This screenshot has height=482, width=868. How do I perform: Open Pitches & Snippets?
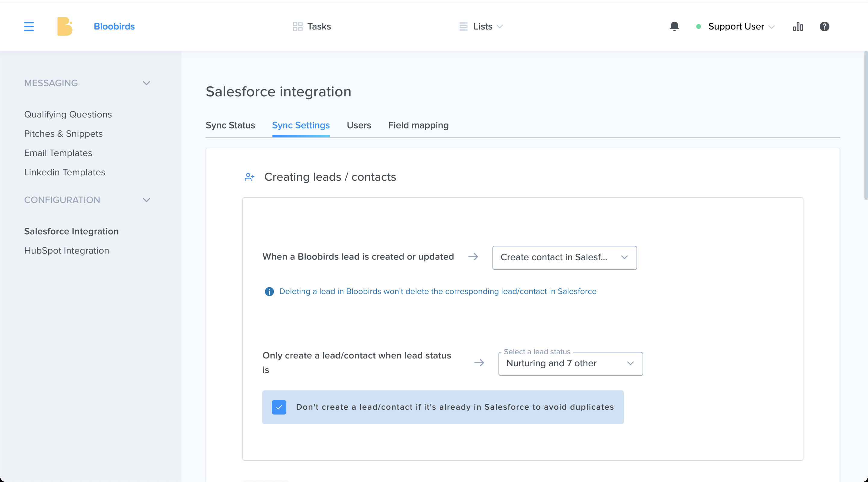tap(63, 134)
